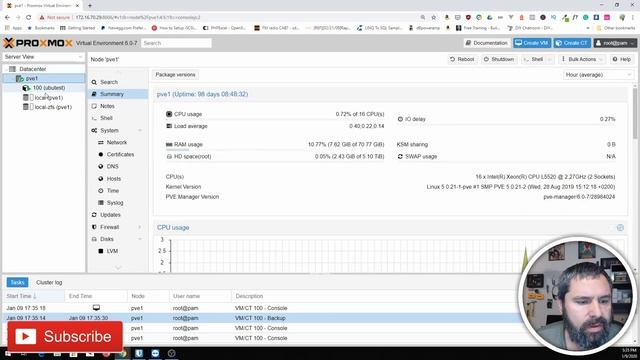Select the Summary menu item
Screen dimensions: 640x360
pyautogui.click(x=112, y=94)
